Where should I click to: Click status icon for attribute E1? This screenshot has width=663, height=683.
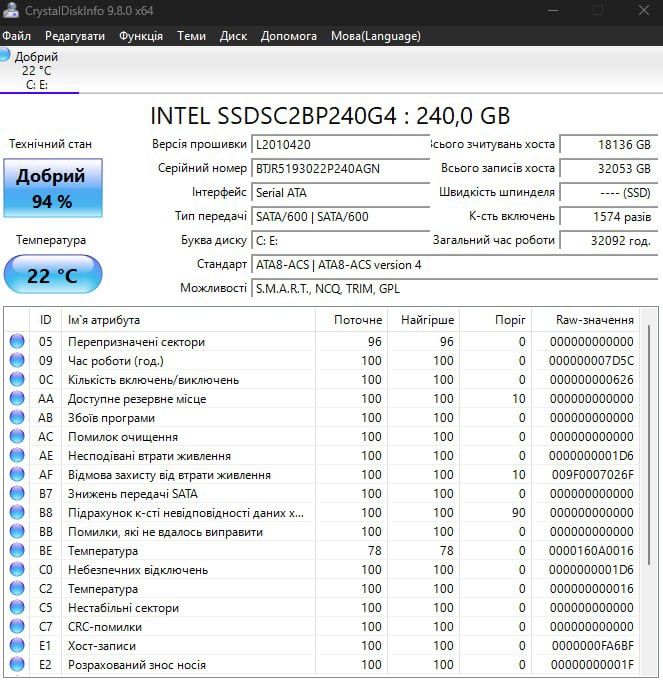coord(17,646)
